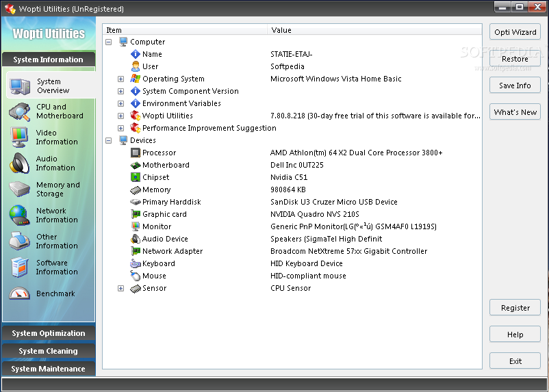Screen dimensions: 549x392
Task: Launch the Opti Wizard
Action: click(515, 32)
